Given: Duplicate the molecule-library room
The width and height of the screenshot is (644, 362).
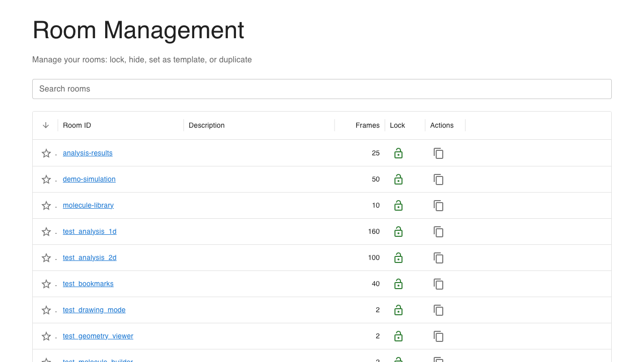Looking at the screenshot, I should tap(439, 206).
